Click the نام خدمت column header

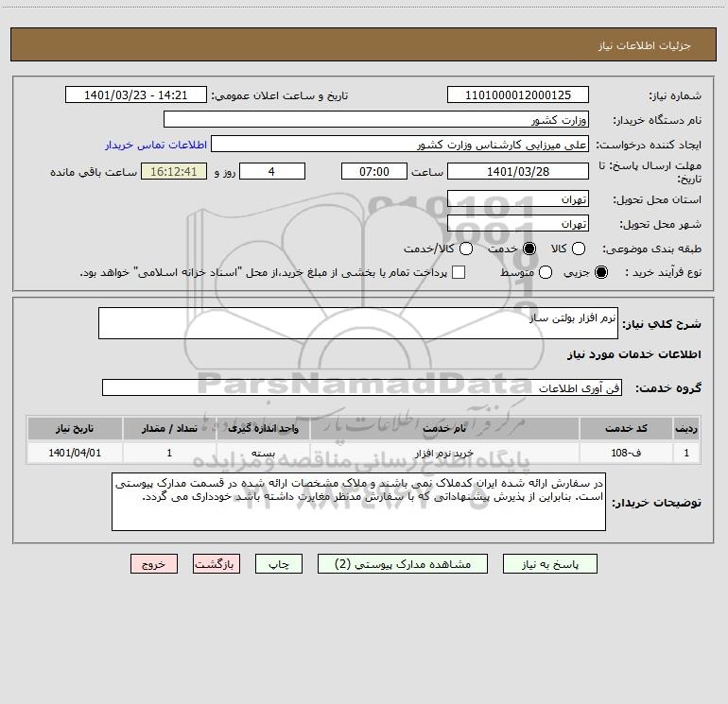(444, 428)
